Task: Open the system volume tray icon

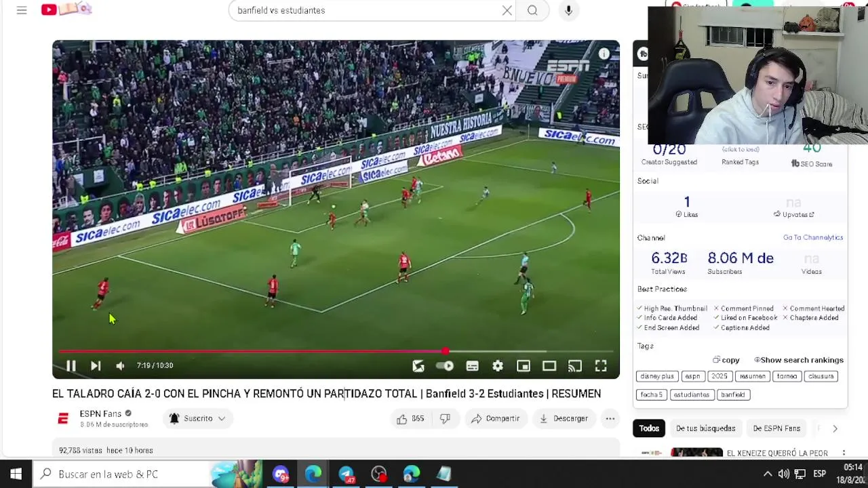Action: 783,474
